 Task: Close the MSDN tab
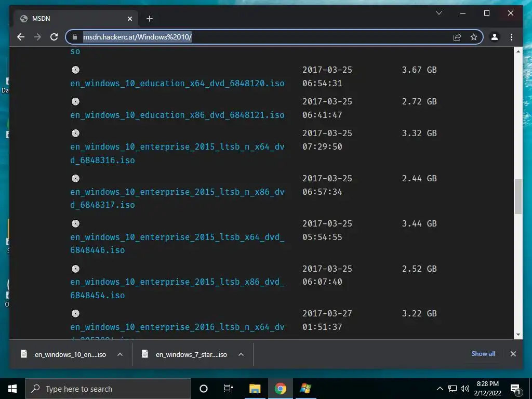pyautogui.click(x=129, y=19)
